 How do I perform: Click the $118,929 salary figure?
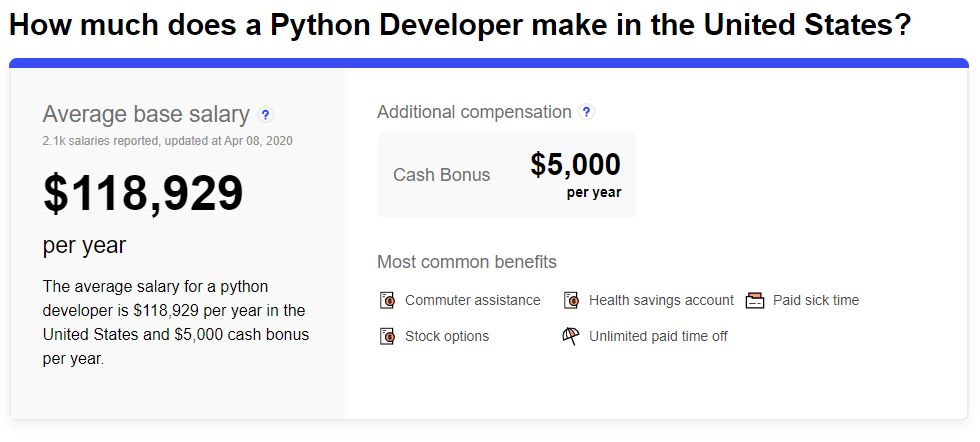click(143, 194)
